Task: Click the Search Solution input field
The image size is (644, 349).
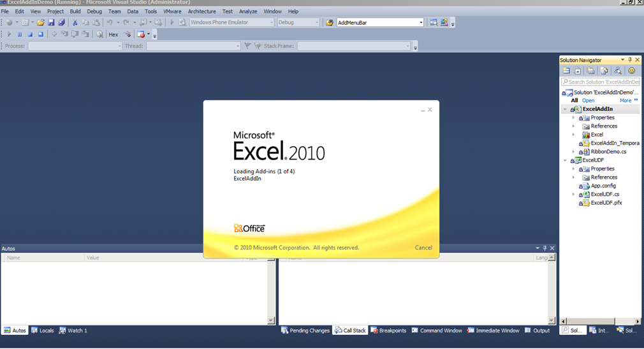Action: [601, 82]
